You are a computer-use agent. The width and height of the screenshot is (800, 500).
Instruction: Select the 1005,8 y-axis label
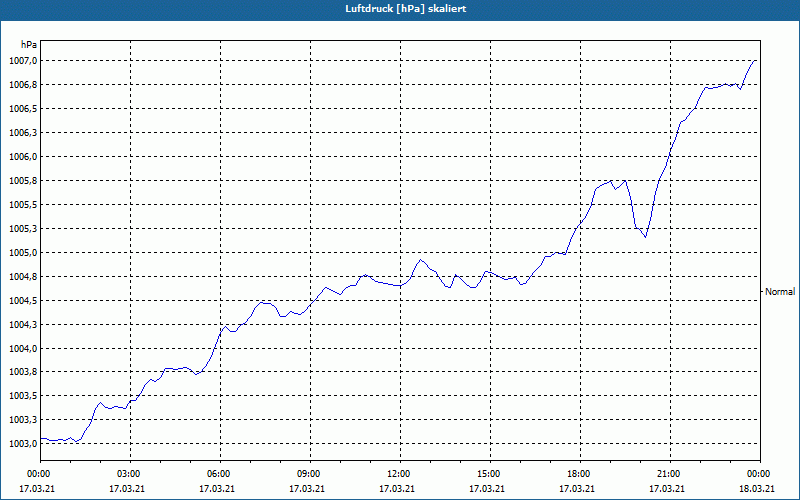tap(23, 181)
